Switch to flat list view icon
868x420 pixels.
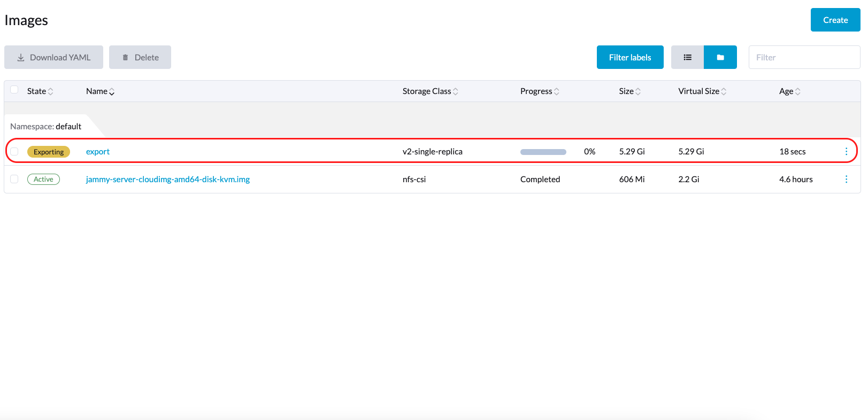(687, 57)
